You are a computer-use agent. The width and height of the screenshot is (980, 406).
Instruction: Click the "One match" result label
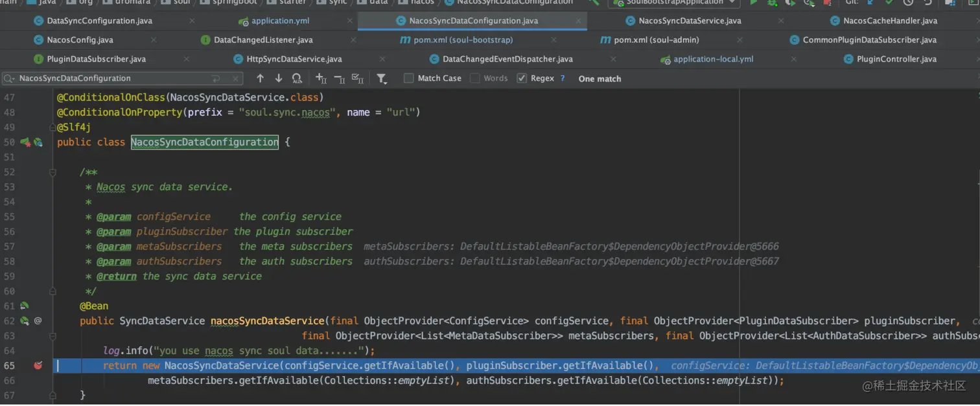click(x=600, y=79)
